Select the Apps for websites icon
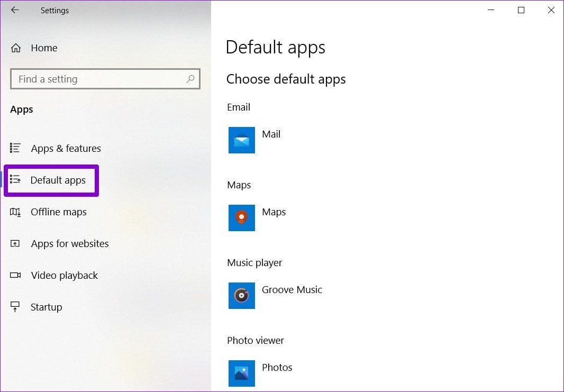This screenshot has width=564, height=392. (15, 243)
